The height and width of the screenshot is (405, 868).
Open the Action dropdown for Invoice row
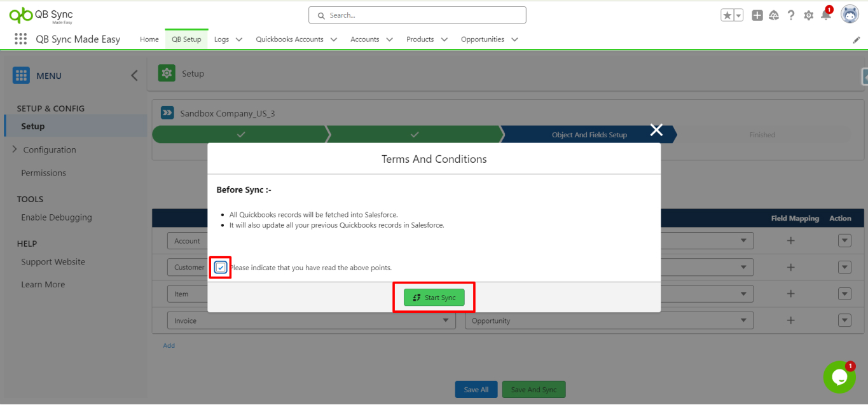(x=844, y=320)
